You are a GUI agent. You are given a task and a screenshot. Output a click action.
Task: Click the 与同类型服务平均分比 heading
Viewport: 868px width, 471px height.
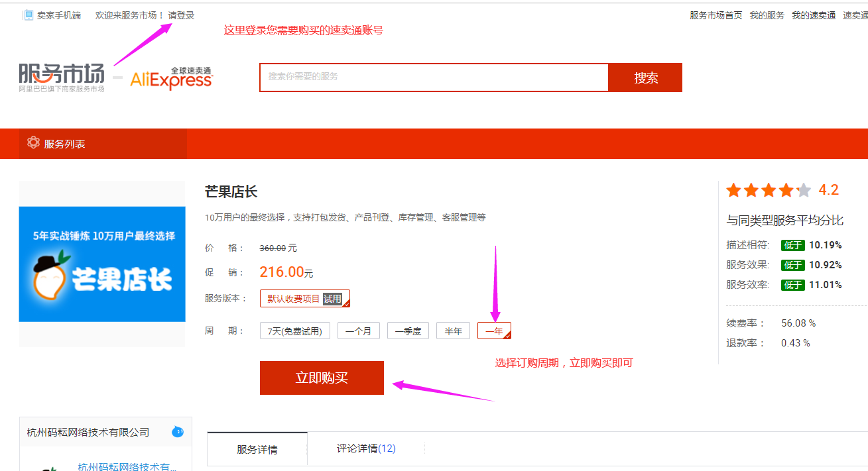pos(785,221)
